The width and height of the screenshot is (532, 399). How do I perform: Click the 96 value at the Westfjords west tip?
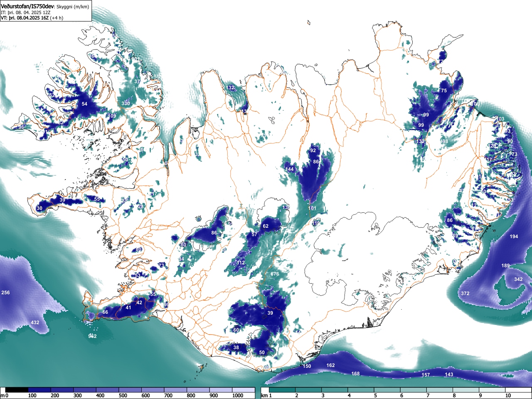coord(21,127)
